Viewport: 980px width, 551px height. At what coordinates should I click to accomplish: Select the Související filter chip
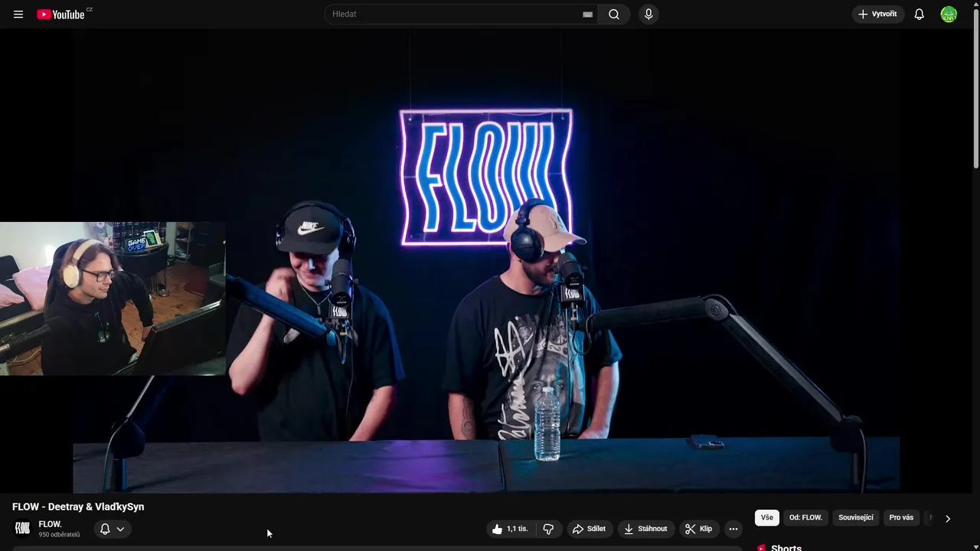pos(856,518)
